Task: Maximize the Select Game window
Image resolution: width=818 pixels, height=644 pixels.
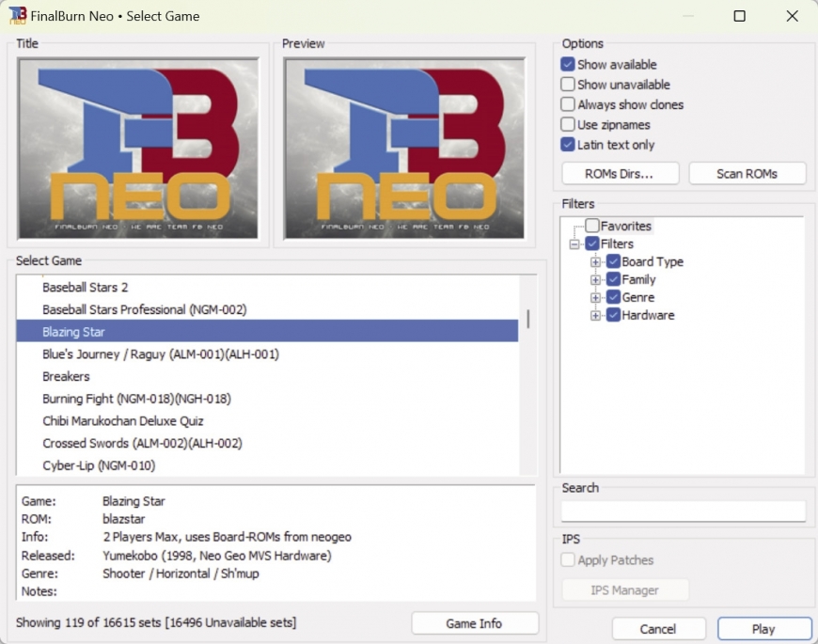Action: pyautogui.click(x=739, y=16)
